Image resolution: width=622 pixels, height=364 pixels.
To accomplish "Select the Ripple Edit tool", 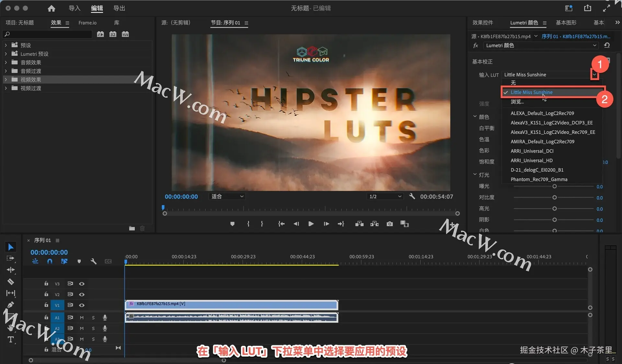I will coord(11,270).
